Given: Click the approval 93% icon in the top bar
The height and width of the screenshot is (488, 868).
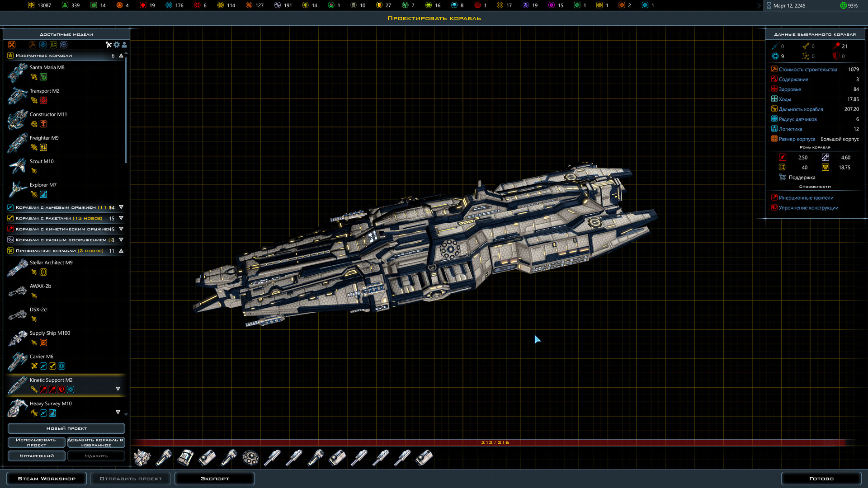Looking at the screenshot, I should point(844,5).
